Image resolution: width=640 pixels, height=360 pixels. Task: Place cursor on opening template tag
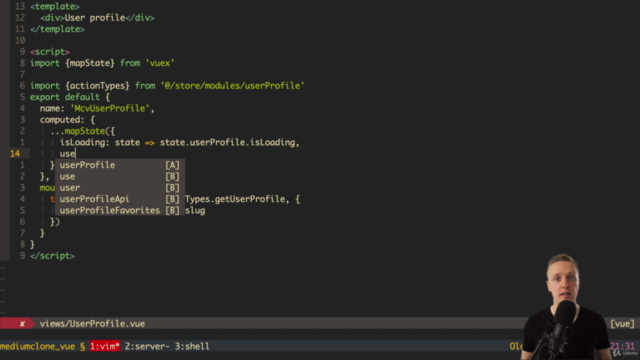coord(55,7)
